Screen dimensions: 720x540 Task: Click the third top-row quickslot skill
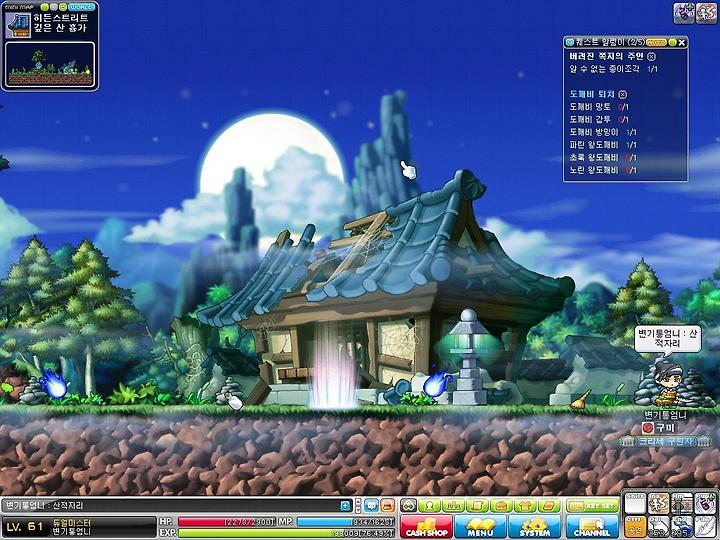(x=682, y=504)
